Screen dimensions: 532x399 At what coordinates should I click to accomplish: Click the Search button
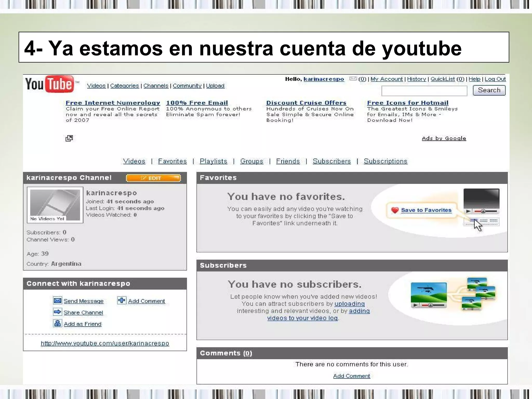pos(489,90)
